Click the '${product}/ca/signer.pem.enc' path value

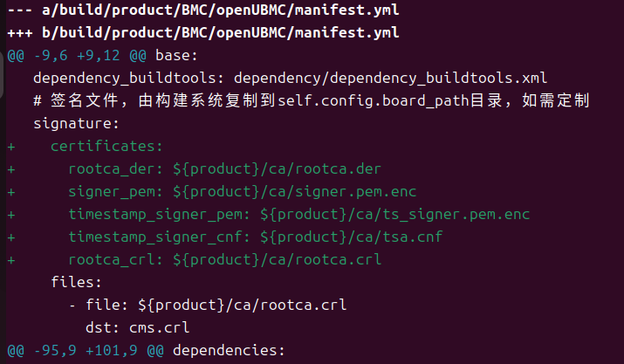point(294,192)
